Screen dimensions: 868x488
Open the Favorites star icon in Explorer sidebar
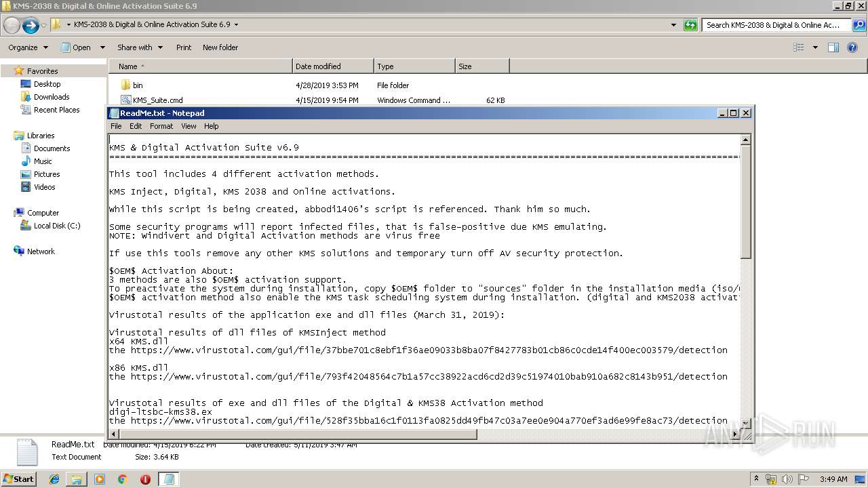19,70
